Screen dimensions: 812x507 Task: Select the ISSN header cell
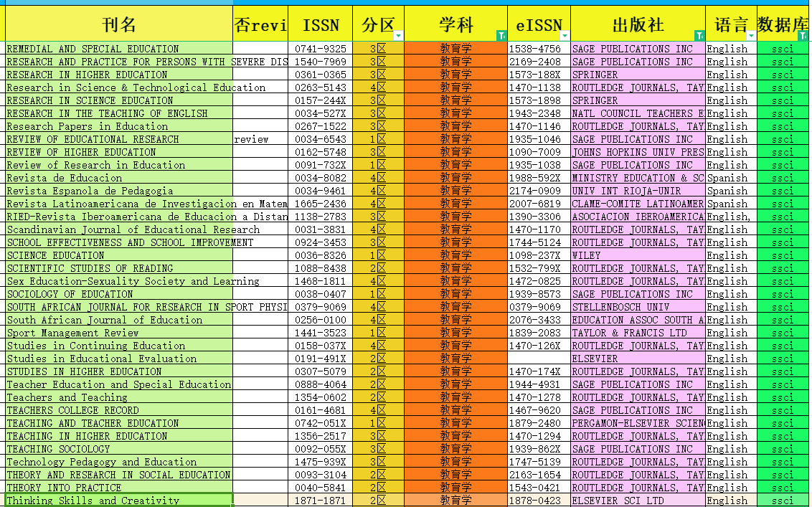point(320,25)
